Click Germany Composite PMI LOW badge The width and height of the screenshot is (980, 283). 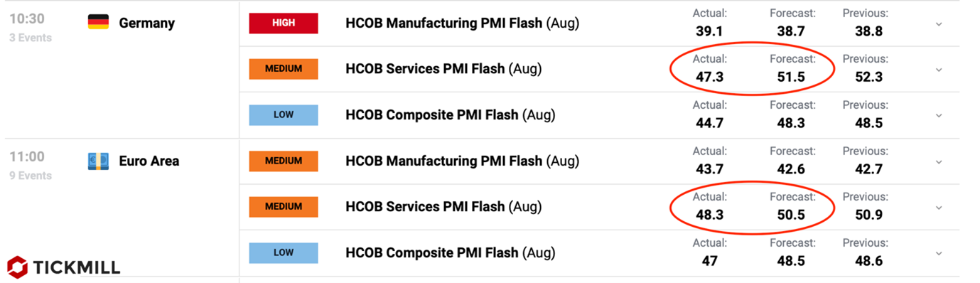[284, 115]
